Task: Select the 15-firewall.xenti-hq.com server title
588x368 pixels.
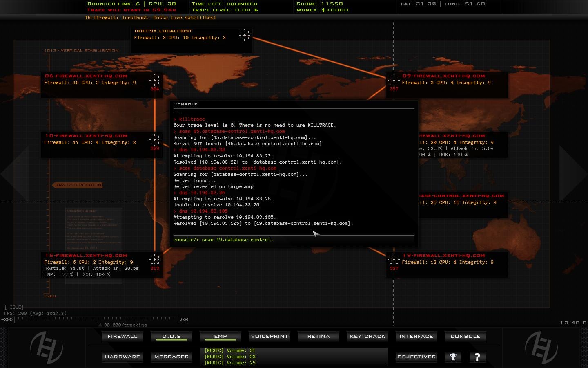Action: click(x=86, y=256)
